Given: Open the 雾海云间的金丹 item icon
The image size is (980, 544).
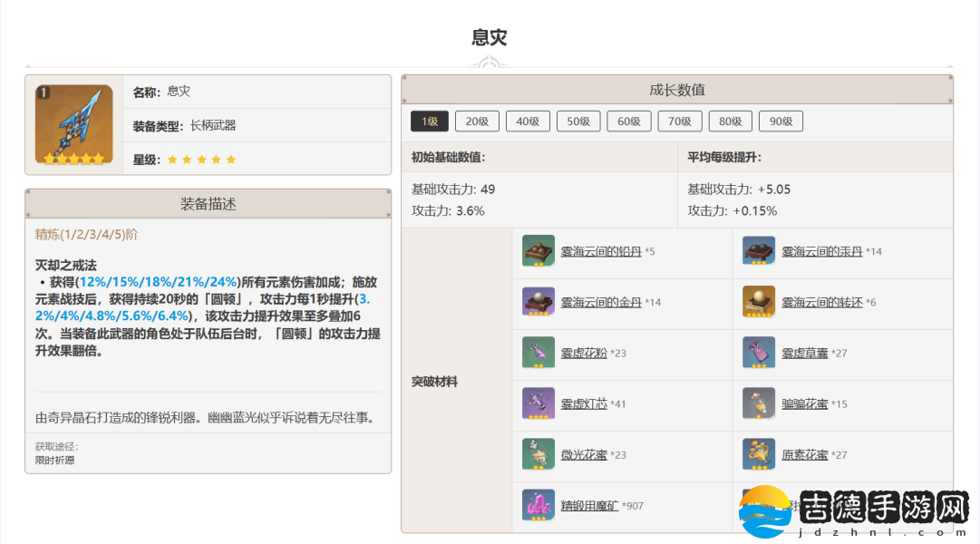Looking at the screenshot, I should click(x=539, y=302).
